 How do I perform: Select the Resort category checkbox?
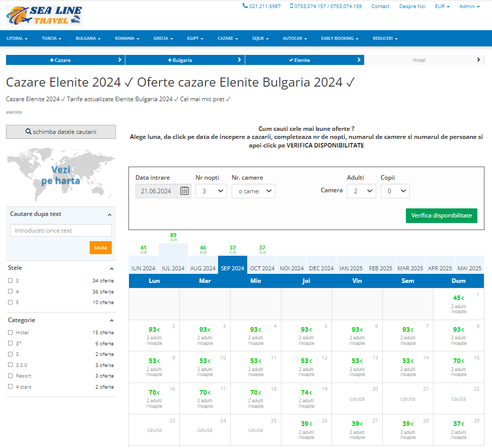(11, 376)
